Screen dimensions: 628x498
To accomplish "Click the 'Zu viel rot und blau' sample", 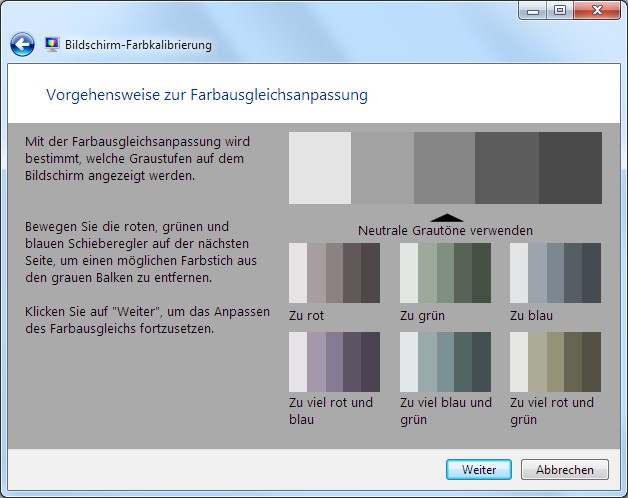I will [334, 362].
